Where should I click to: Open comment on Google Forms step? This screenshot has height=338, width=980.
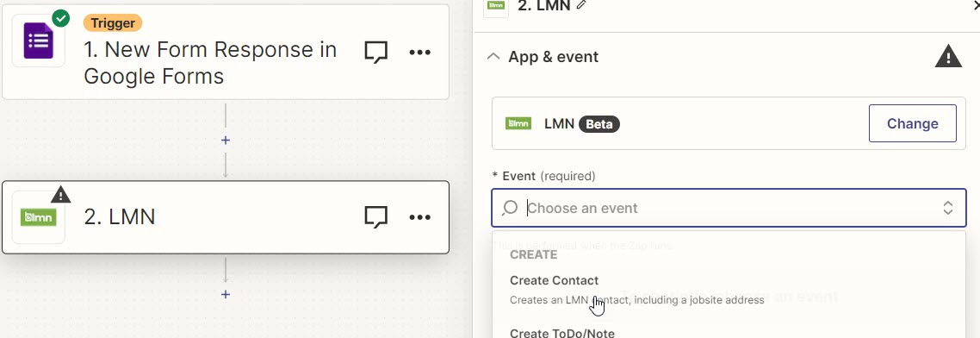(375, 52)
